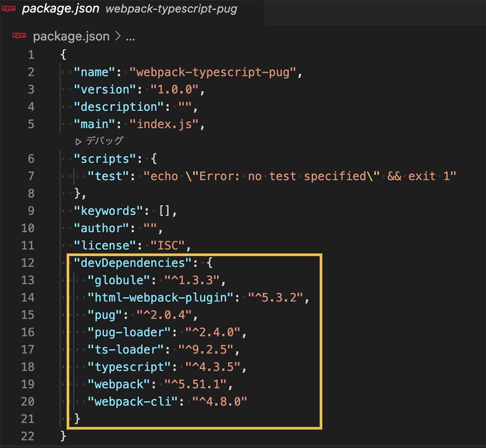Click the "scripts" key on line 6
The width and height of the screenshot is (486, 448).
click(105, 159)
